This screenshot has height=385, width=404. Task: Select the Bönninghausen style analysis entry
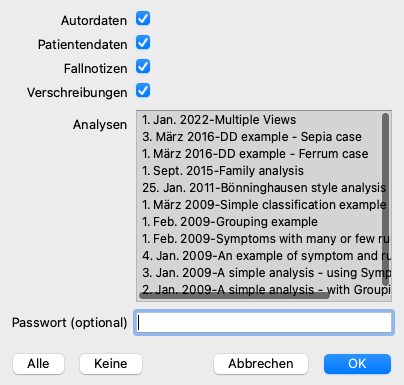pyautogui.click(x=263, y=188)
